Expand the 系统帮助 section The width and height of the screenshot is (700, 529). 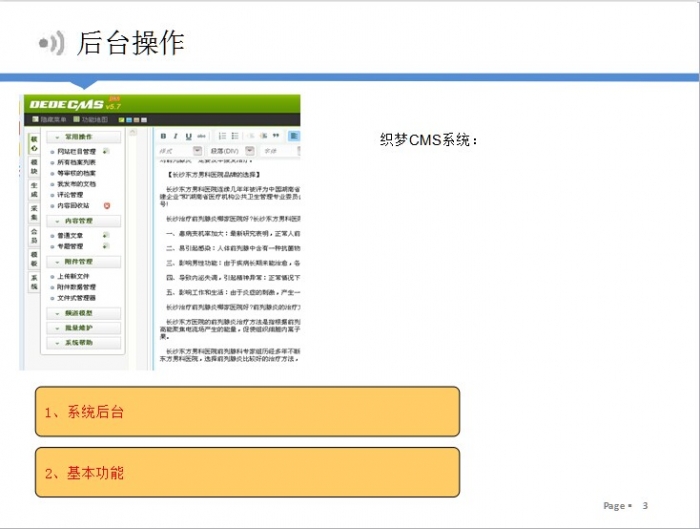(84, 342)
